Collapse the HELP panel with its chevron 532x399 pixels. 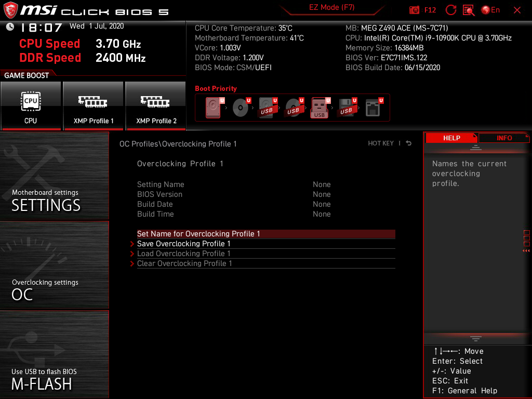coord(476,147)
